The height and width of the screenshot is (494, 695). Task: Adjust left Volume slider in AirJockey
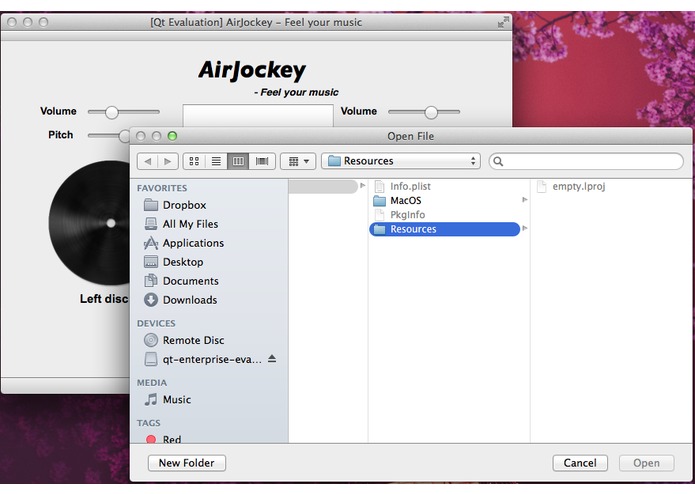[x=112, y=112]
